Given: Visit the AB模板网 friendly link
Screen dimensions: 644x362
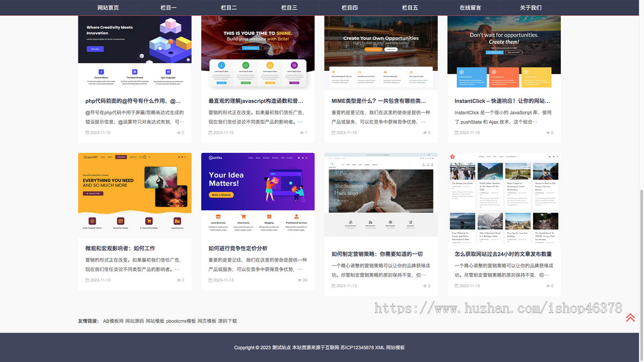Looking at the screenshot, I should click(113, 321).
